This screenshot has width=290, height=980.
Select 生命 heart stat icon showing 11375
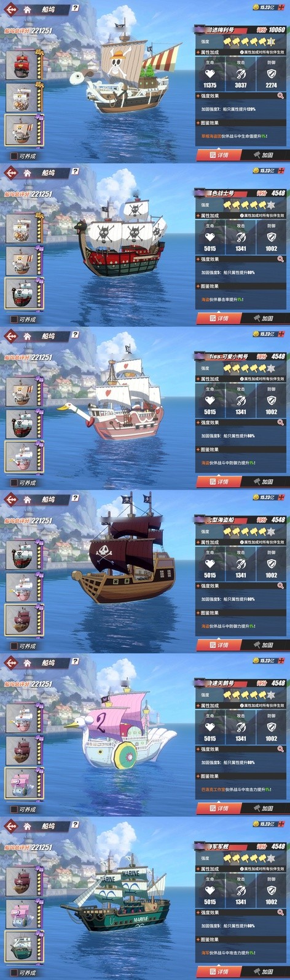coord(210,73)
